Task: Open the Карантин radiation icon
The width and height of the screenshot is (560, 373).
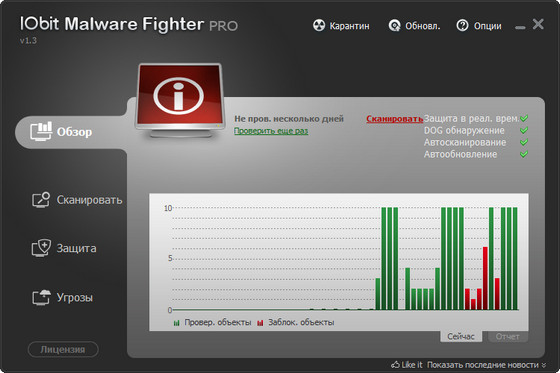Action: [x=319, y=25]
